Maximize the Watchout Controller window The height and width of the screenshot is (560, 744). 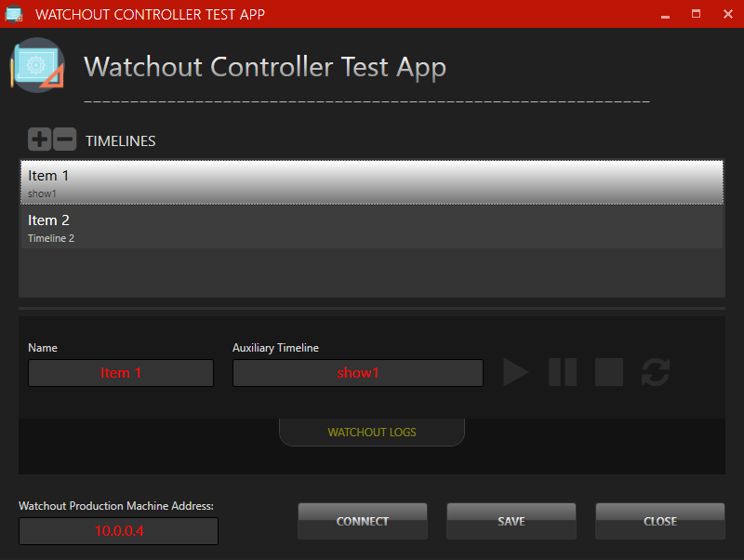696,14
